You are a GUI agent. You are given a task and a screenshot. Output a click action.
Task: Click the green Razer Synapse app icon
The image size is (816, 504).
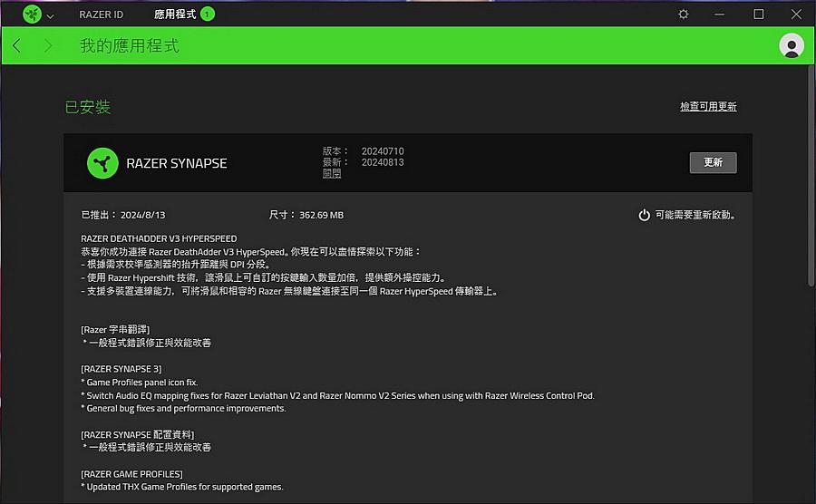pyautogui.click(x=102, y=163)
